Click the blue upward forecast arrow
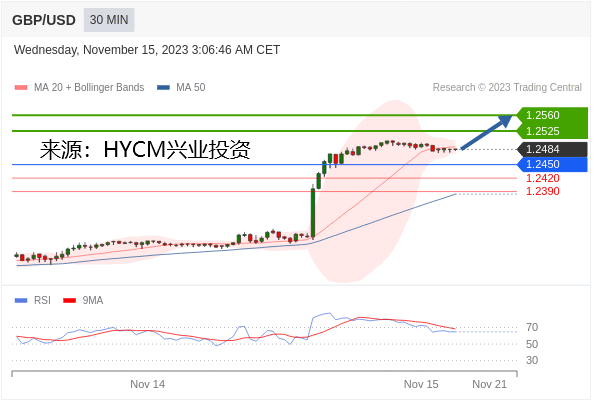 486,133
